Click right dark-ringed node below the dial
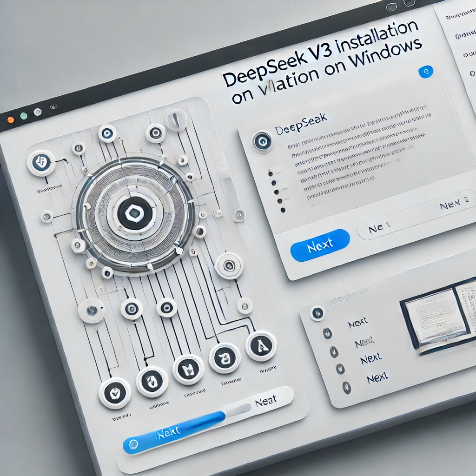 click(166, 308)
